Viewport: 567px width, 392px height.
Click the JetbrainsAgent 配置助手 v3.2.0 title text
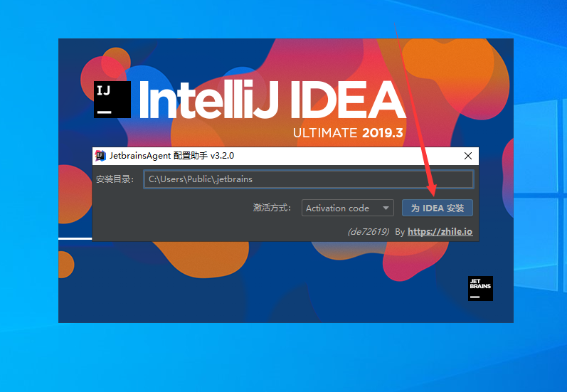coord(171,156)
